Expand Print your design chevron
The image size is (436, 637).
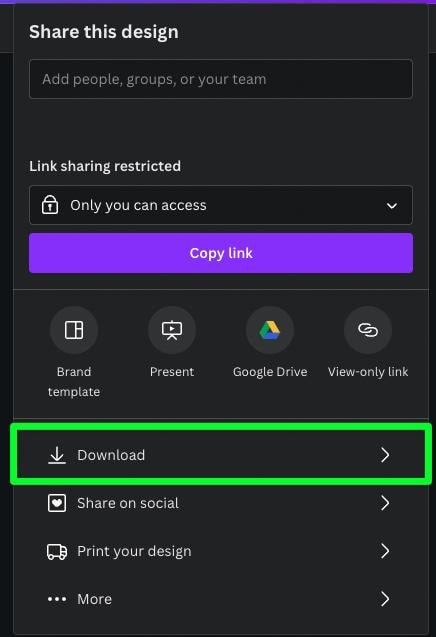point(385,551)
